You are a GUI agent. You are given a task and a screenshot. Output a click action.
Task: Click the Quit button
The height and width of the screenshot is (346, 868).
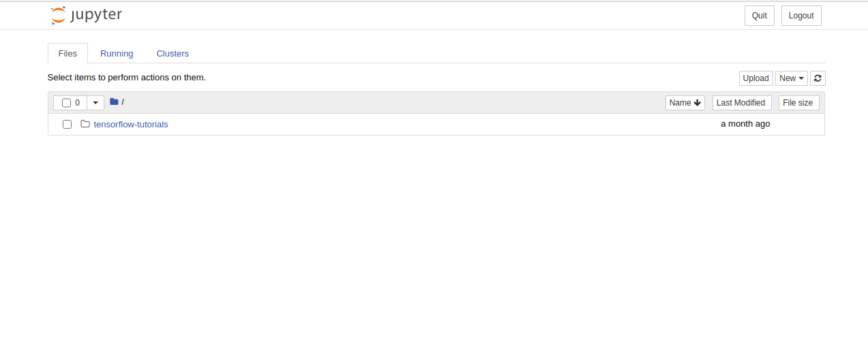(760, 16)
